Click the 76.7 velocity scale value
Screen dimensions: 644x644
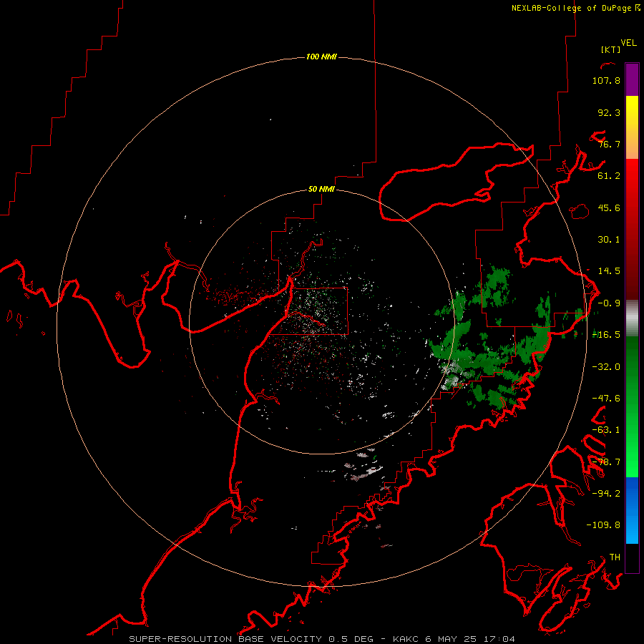[609, 144]
